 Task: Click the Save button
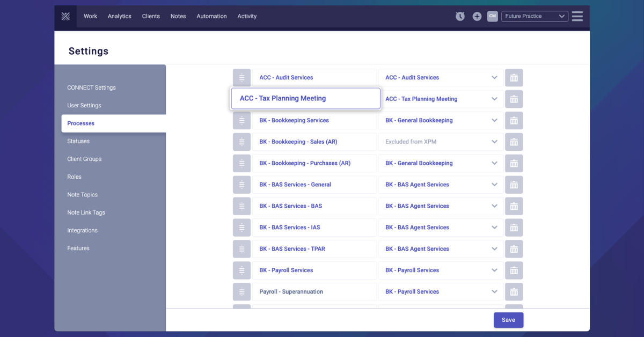click(x=508, y=319)
